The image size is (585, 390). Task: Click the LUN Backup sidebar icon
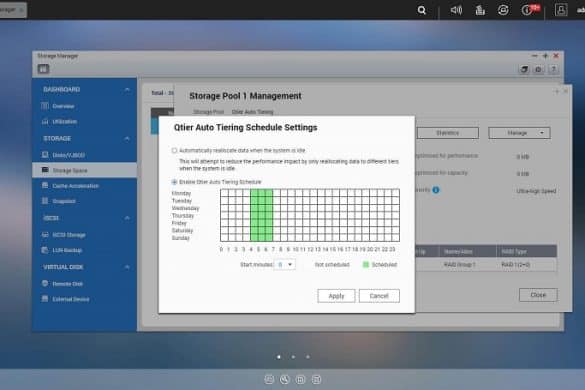tap(45, 250)
